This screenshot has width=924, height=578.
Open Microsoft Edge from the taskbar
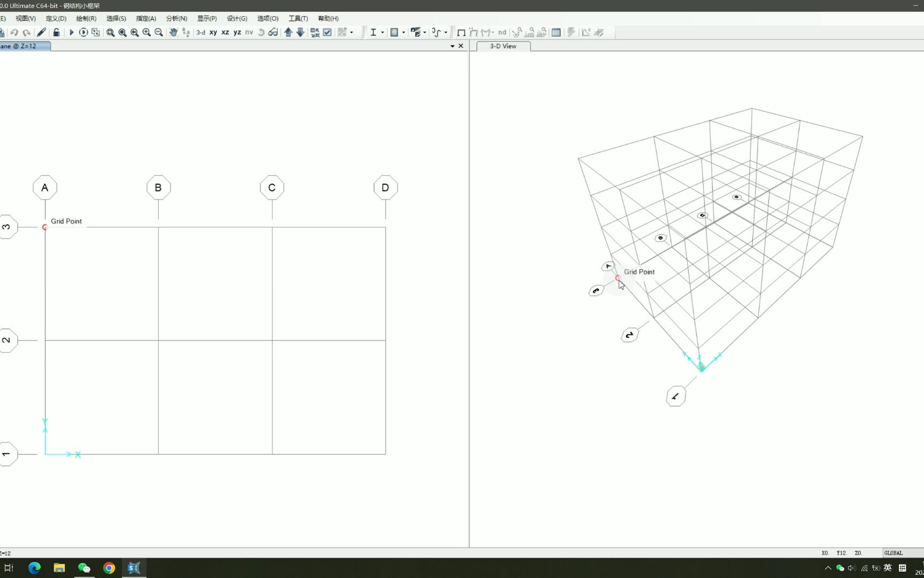34,568
